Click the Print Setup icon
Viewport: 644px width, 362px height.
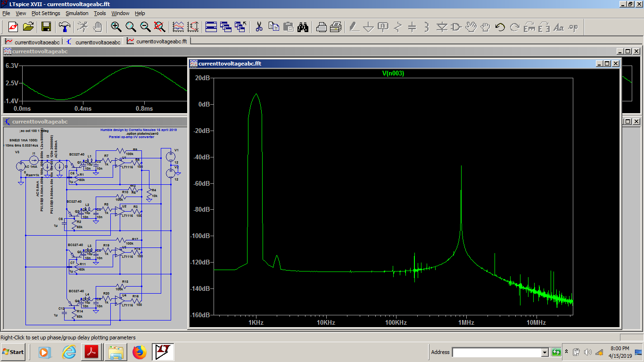pyautogui.click(x=321, y=27)
